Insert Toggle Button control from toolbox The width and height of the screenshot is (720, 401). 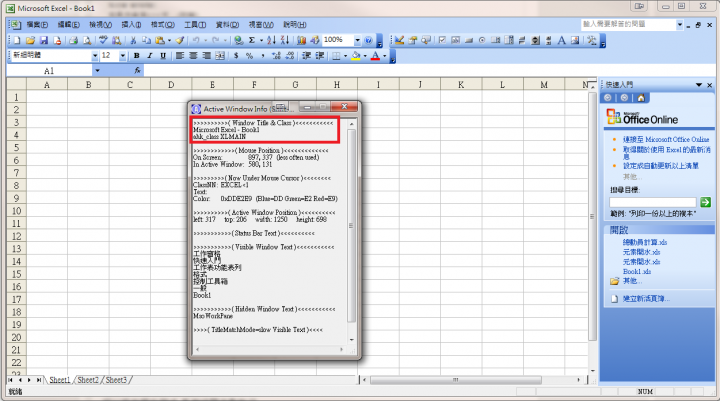tap(522, 40)
